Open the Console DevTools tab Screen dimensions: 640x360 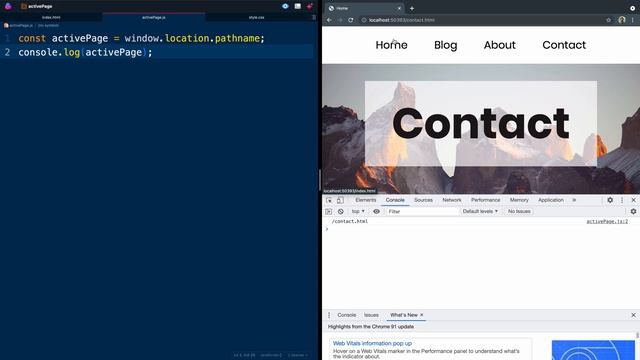[395, 200]
